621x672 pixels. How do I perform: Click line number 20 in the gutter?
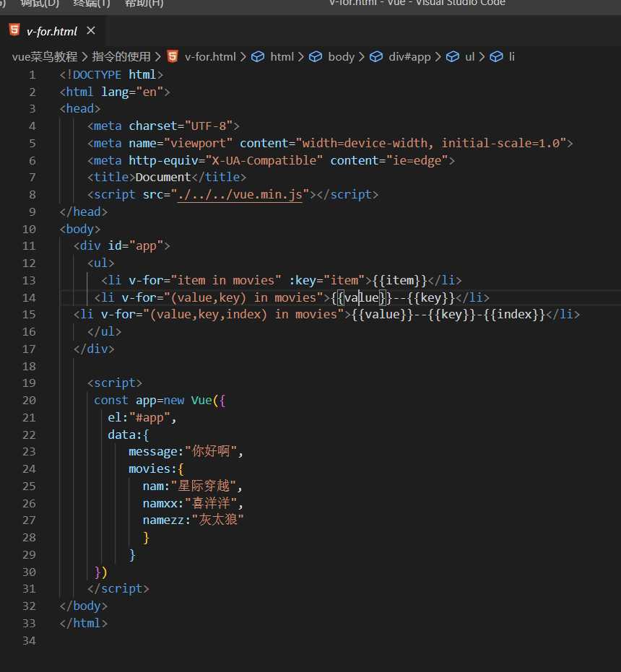pyautogui.click(x=29, y=401)
